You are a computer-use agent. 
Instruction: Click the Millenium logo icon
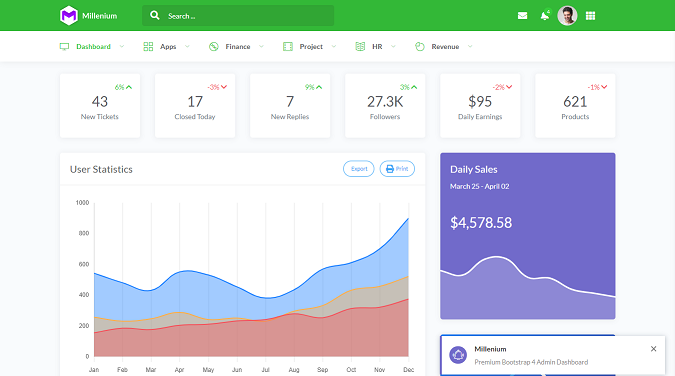click(x=69, y=16)
